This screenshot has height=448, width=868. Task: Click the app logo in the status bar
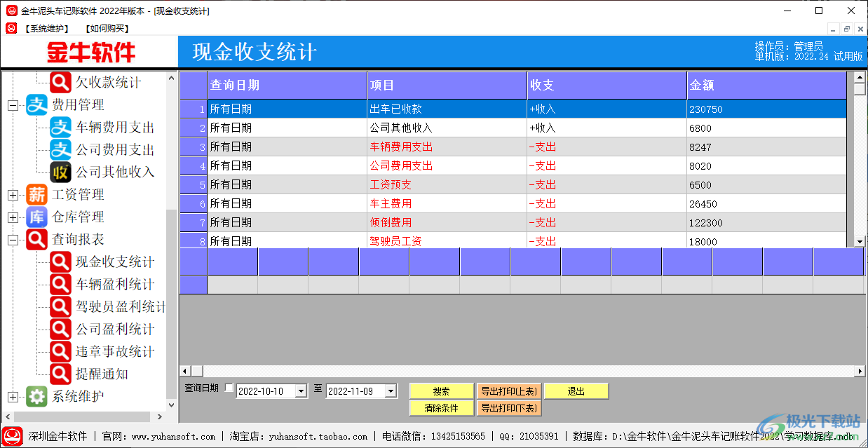(12, 436)
